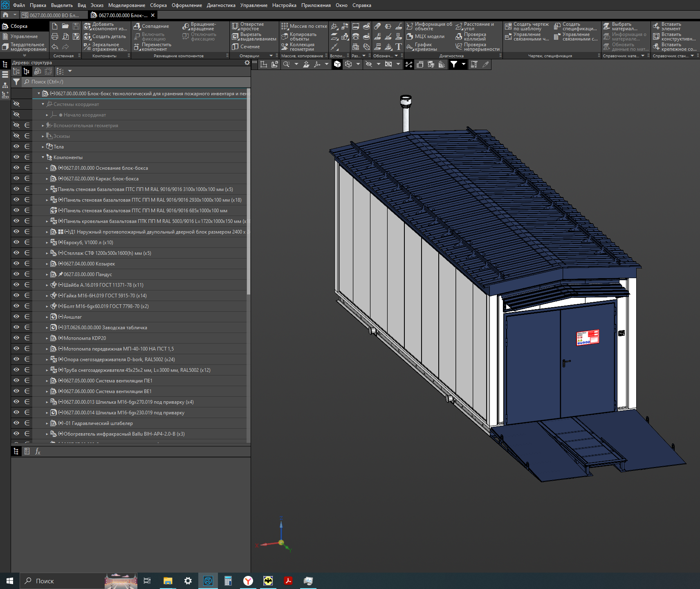The height and width of the screenshot is (589, 700).
Task: Toggle visibility of Мотопомпа KDP20 component
Action: [16, 338]
